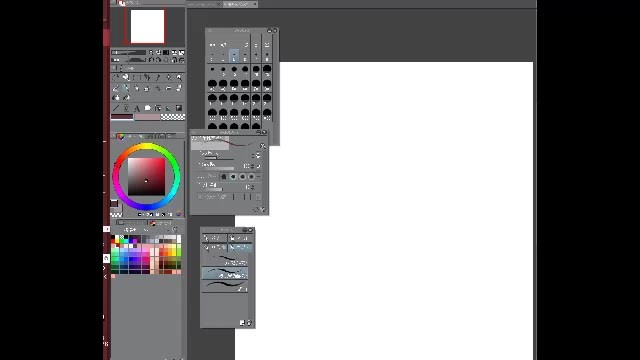Pick the dark maroon main color swatch

[x=122, y=117]
